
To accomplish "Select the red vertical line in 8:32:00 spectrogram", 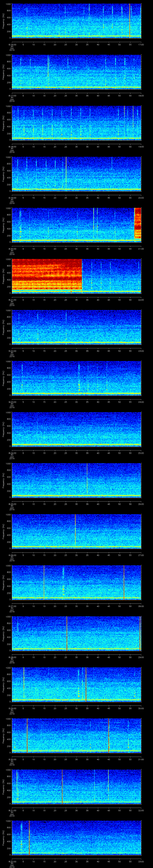I will click(29, 837).
